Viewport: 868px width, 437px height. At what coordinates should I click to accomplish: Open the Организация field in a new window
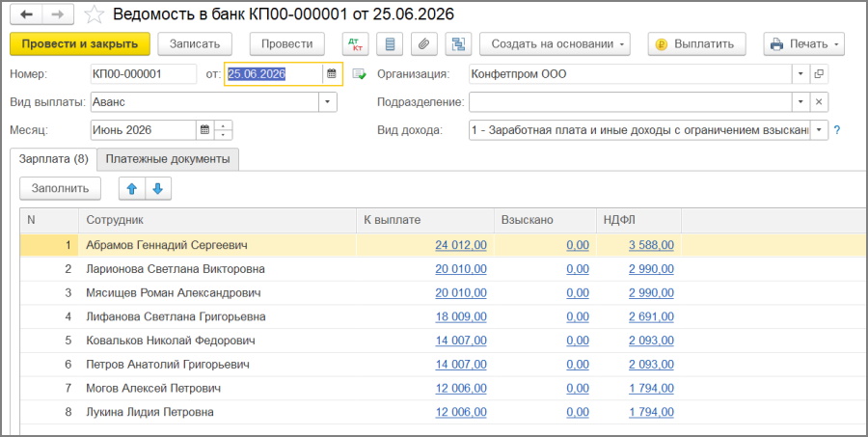tap(819, 73)
